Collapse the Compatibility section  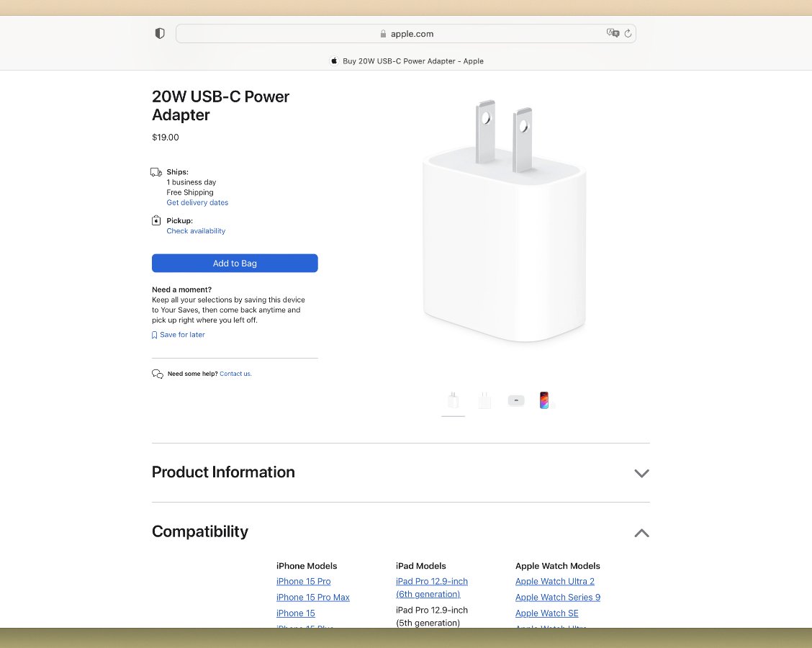(641, 533)
